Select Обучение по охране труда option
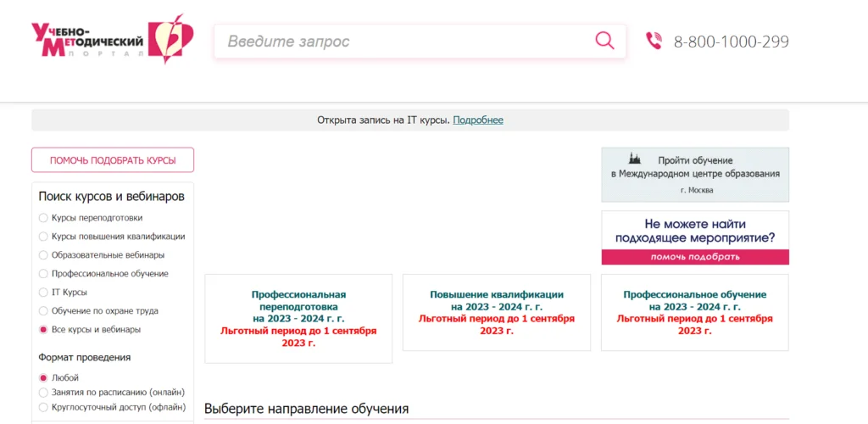 (x=43, y=311)
